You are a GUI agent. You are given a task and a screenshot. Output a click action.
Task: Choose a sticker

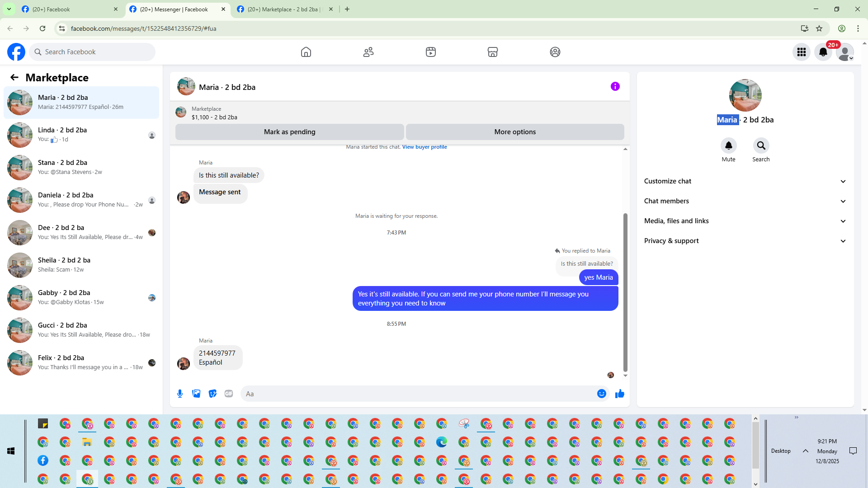point(212,394)
